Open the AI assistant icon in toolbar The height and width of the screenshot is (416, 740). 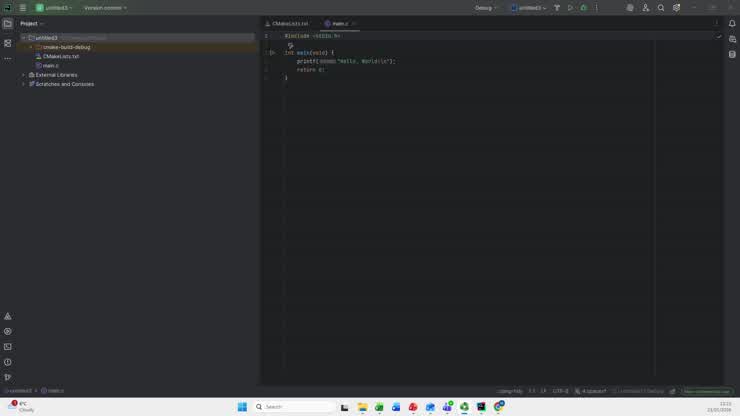[x=630, y=8]
